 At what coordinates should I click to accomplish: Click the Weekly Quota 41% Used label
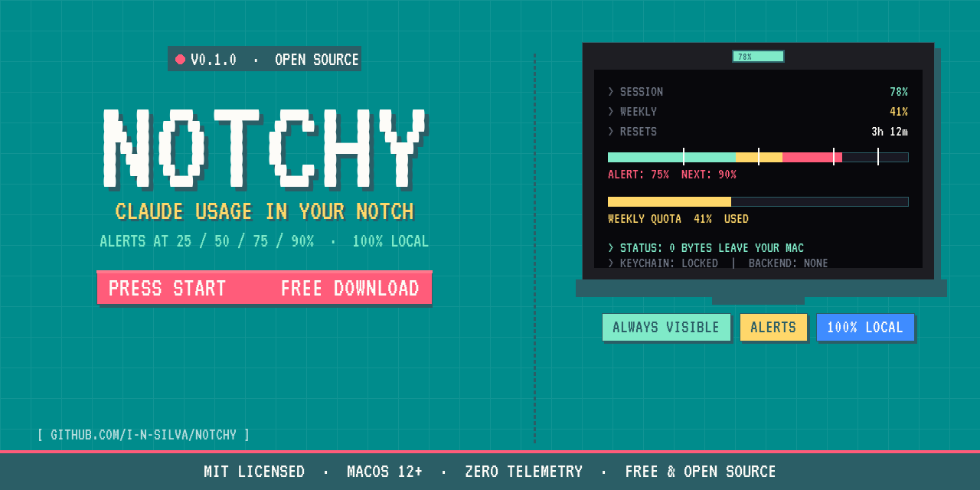(678, 219)
